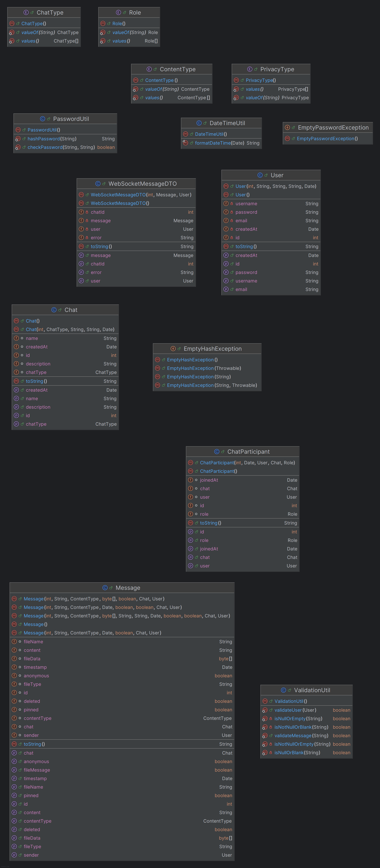Click the enum icon beside ChatType title
Viewport: 380px width, 868px height.
point(26,12)
